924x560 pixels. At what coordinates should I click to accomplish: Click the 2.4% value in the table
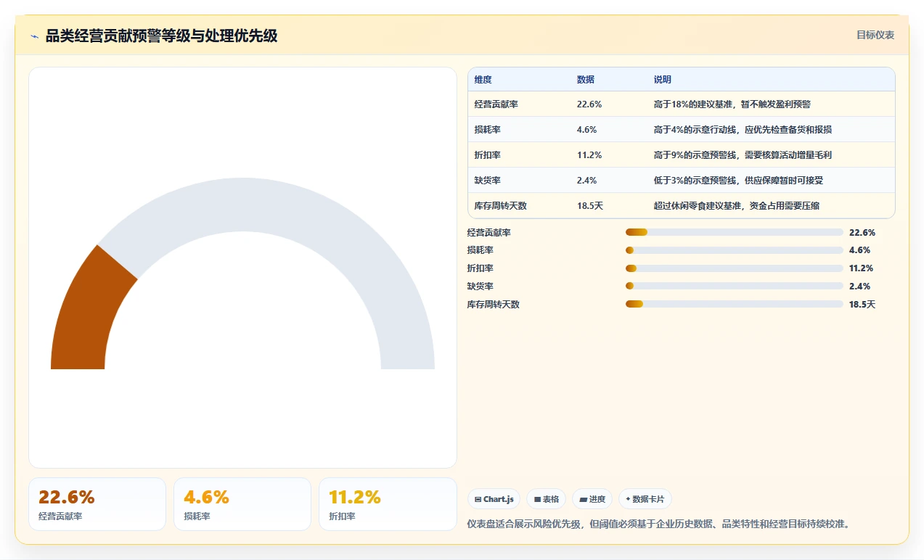click(586, 180)
